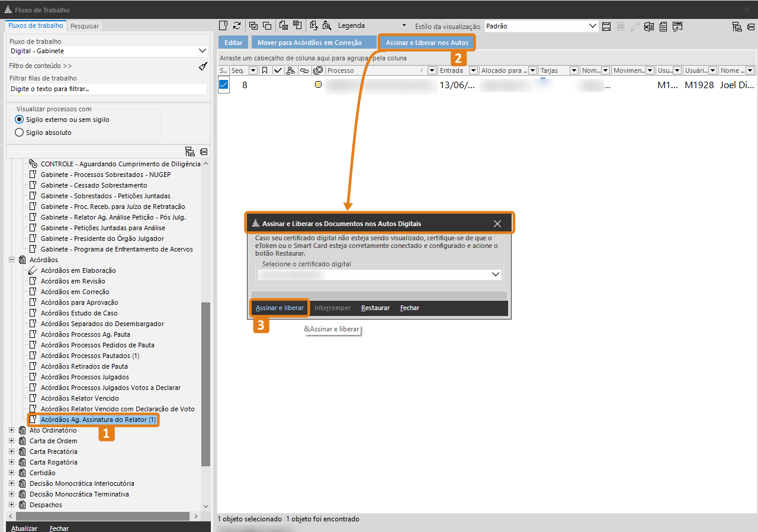Uncheck the selected row 8 checkbox
This screenshot has height=532, width=758.
[x=224, y=85]
